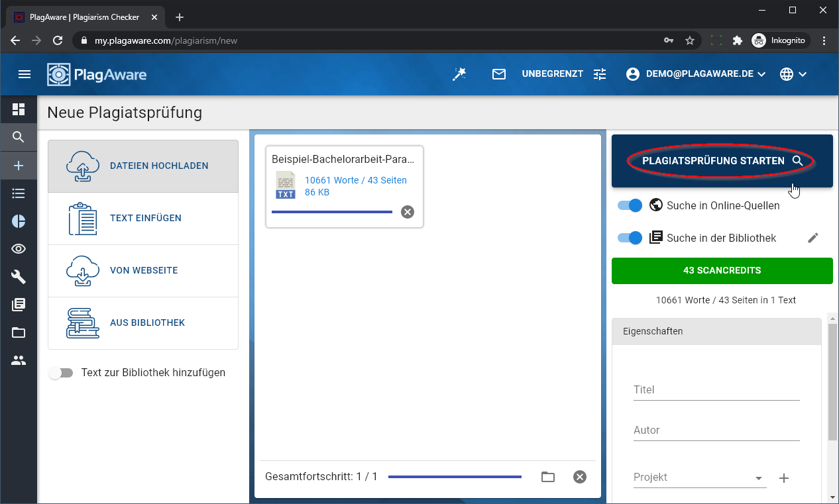Open the Projekt dropdown
The height and width of the screenshot is (504, 839).
(x=700, y=478)
